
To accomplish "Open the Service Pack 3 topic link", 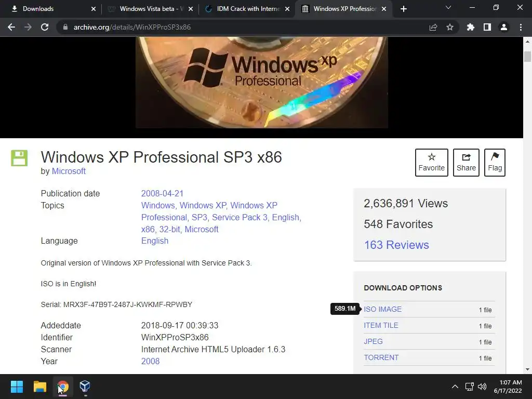I will [240, 218].
